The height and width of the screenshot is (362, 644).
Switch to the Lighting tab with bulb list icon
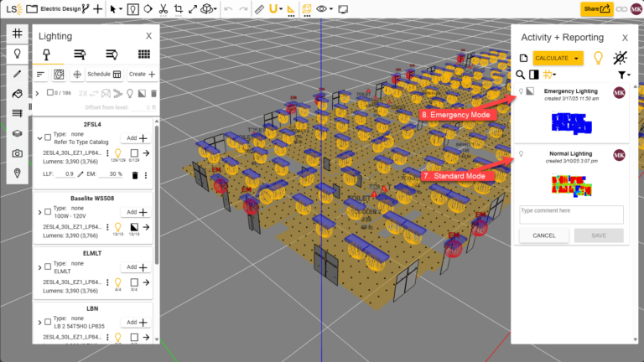pyautogui.click(x=112, y=54)
